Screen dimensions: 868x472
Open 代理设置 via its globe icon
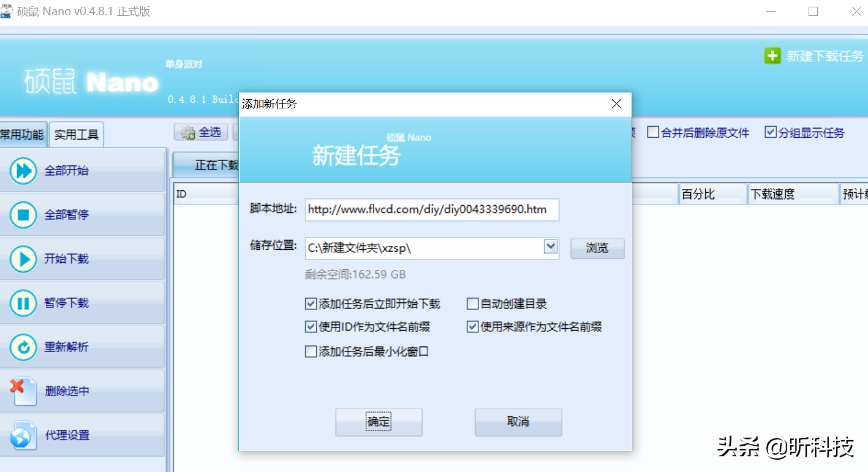point(23,435)
